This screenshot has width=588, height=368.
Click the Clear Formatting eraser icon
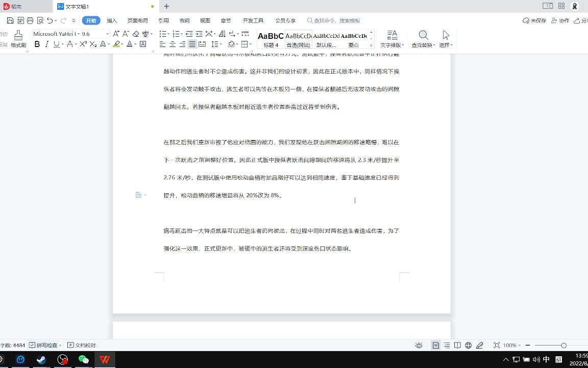[136, 34]
